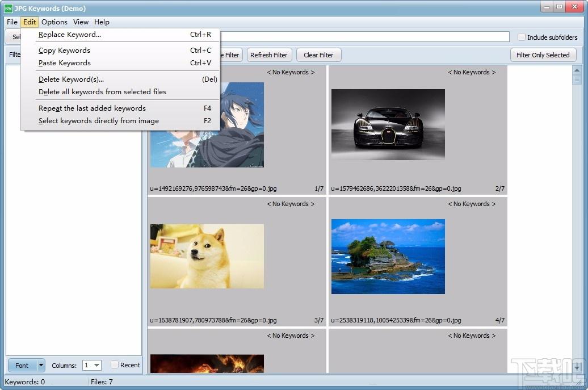Open the View menu

click(x=81, y=22)
